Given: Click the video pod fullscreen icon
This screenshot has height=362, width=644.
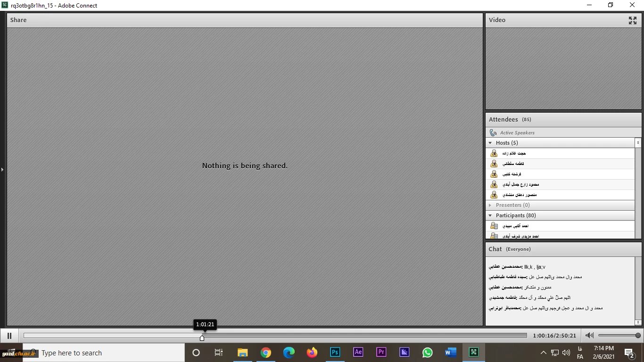Looking at the screenshot, I should (x=633, y=20).
